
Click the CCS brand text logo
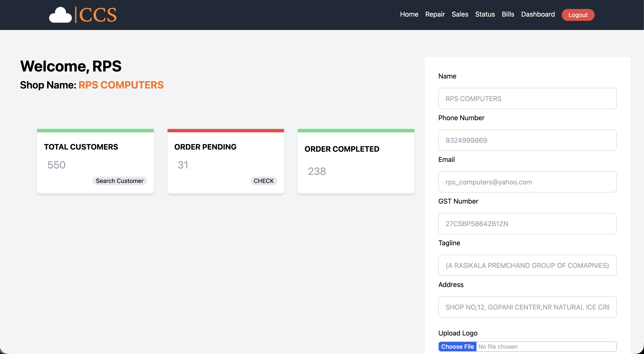98,15
